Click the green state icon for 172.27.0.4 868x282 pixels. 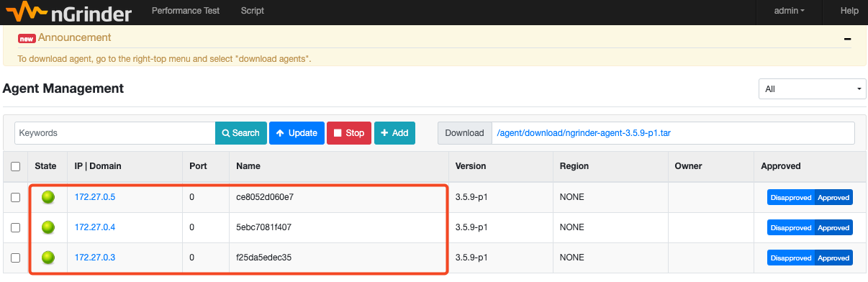click(48, 227)
